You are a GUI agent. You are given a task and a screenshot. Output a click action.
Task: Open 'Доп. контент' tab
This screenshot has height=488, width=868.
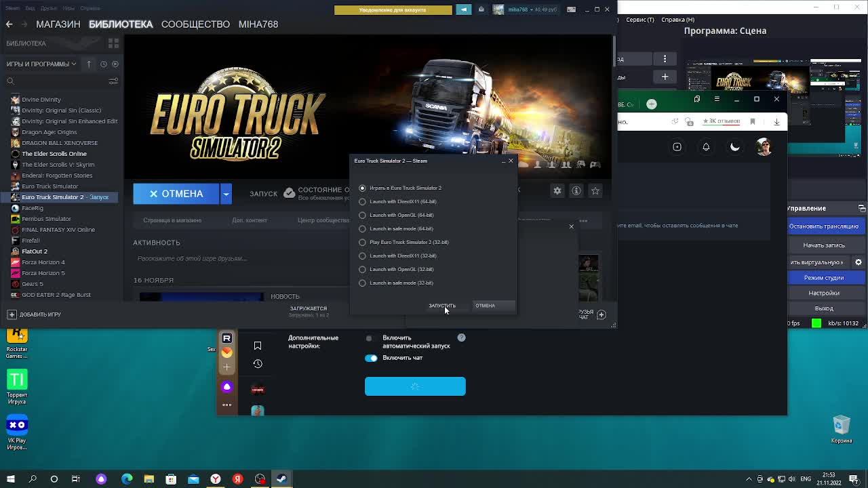pyautogui.click(x=250, y=220)
